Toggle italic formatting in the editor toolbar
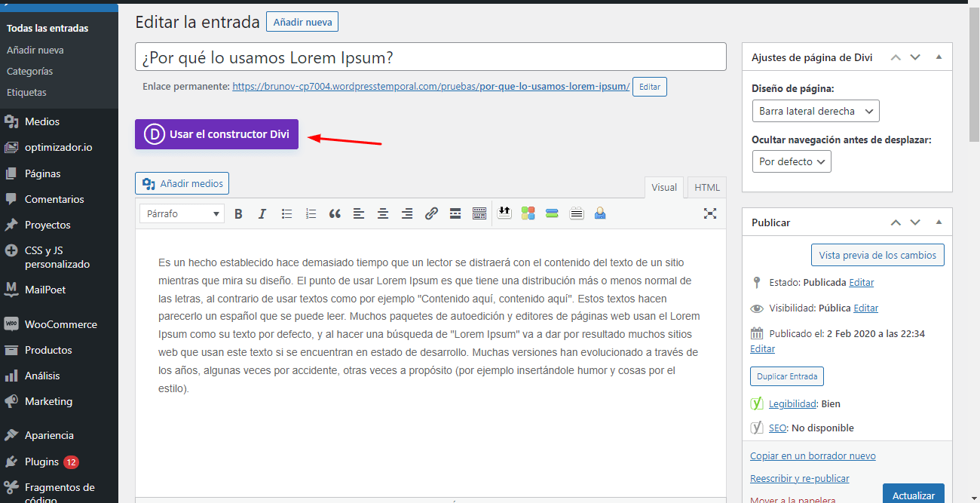Screen dimensions: 980x503 tap(262, 213)
